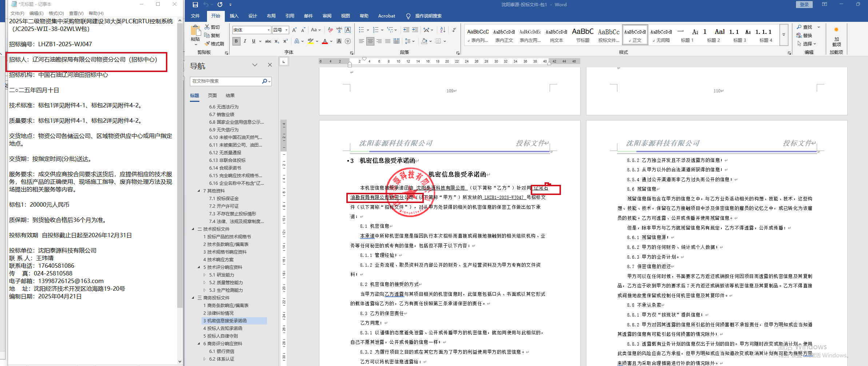
Task: Open the font name dropdown showing 宋体
Action: 269,30
